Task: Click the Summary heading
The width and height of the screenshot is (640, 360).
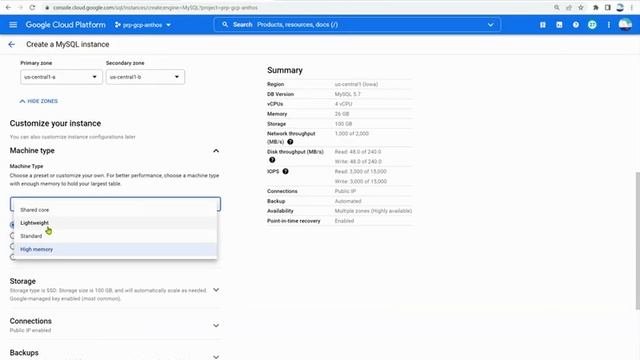Action: [x=285, y=70]
